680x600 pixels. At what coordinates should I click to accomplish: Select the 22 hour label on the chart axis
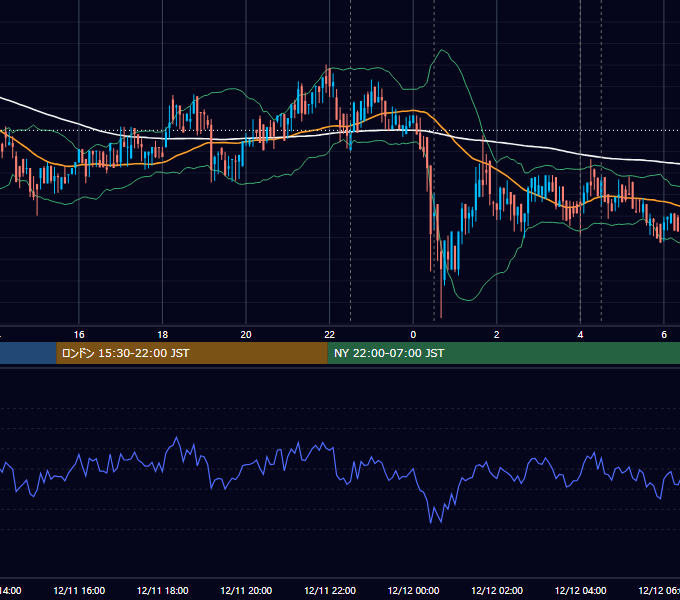pyautogui.click(x=330, y=335)
